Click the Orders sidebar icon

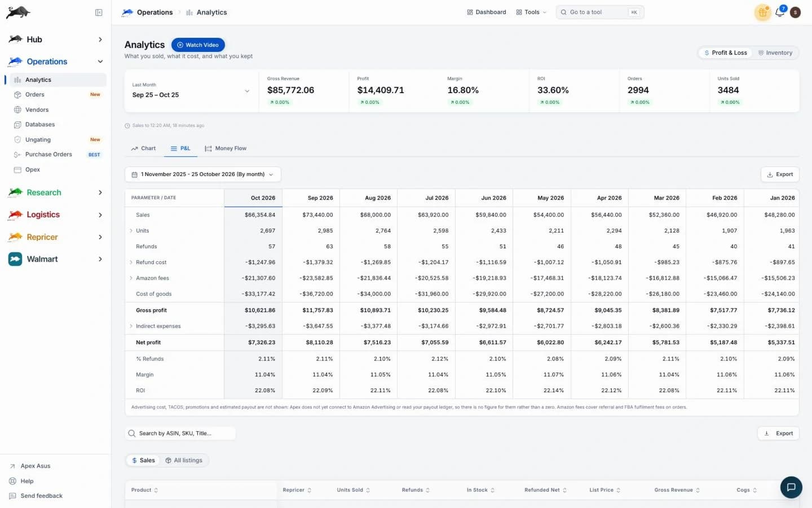click(x=17, y=95)
